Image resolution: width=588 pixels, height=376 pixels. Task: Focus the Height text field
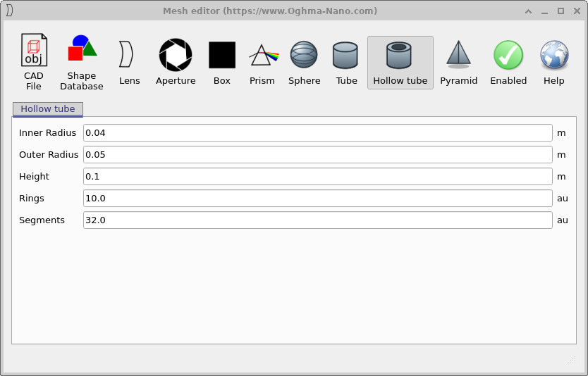point(317,177)
